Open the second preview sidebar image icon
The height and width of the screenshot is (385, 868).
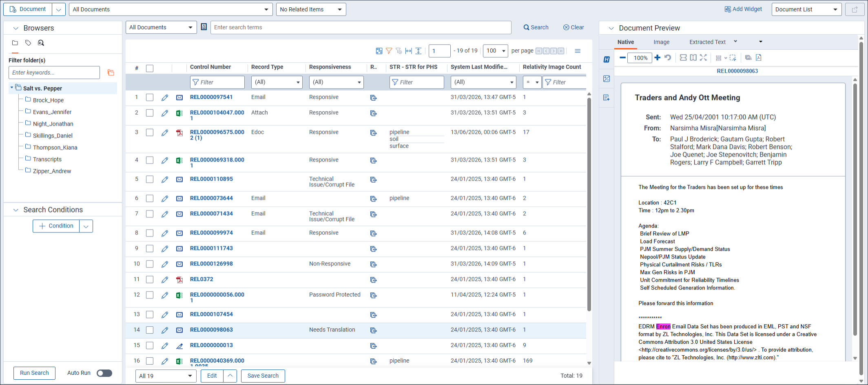607,79
